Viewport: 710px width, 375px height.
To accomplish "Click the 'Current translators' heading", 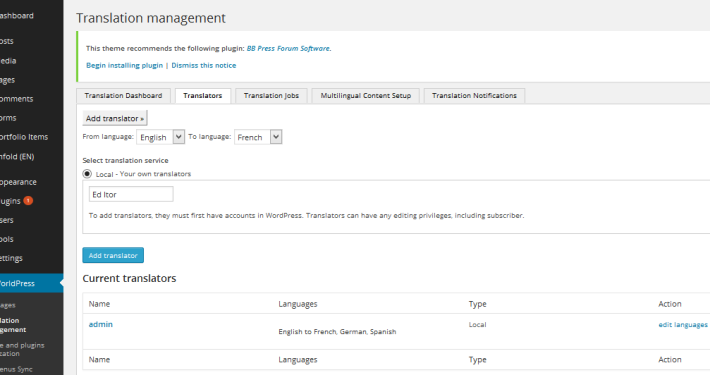I will point(129,278).
